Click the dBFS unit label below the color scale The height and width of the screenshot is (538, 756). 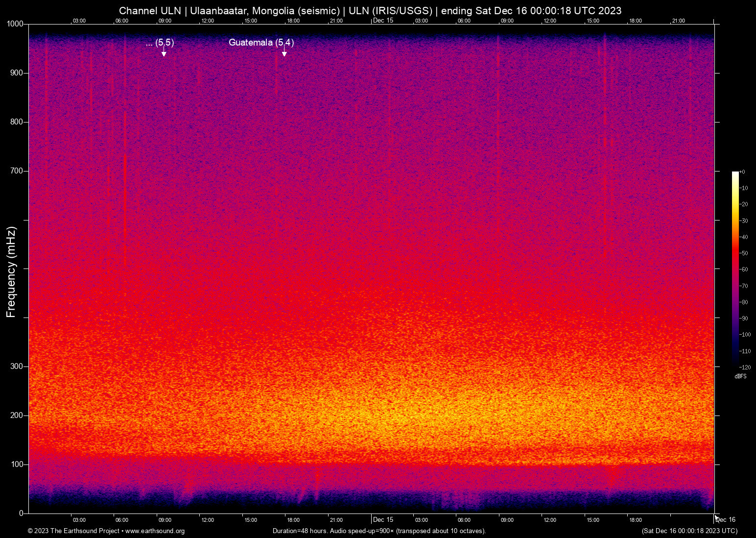tap(740, 376)
